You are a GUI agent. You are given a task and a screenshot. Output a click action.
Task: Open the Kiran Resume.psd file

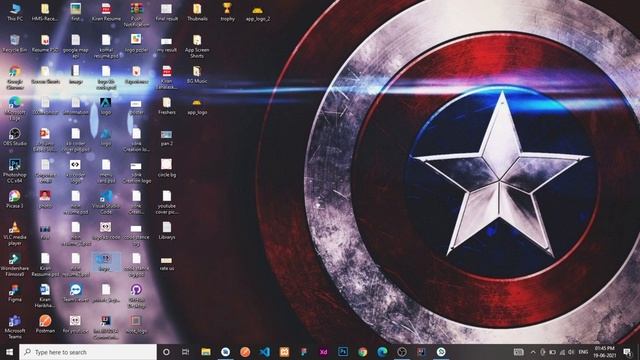click(x=45, y=265)
